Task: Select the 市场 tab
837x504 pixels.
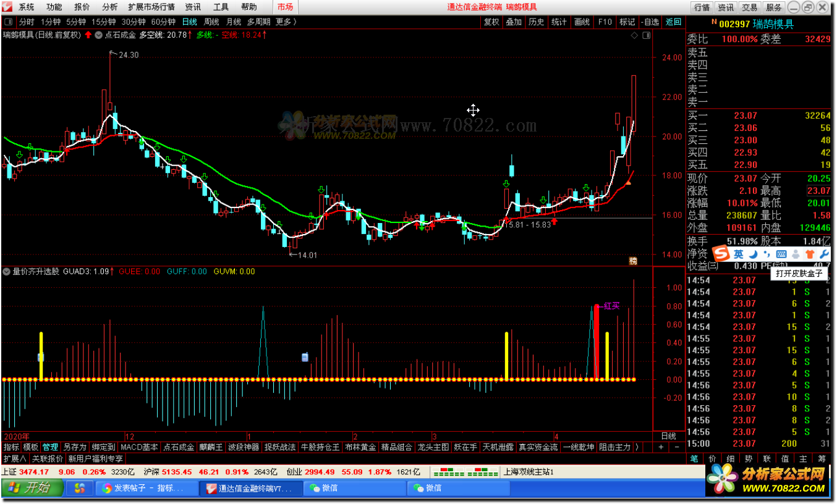Action: coord(285,7)
